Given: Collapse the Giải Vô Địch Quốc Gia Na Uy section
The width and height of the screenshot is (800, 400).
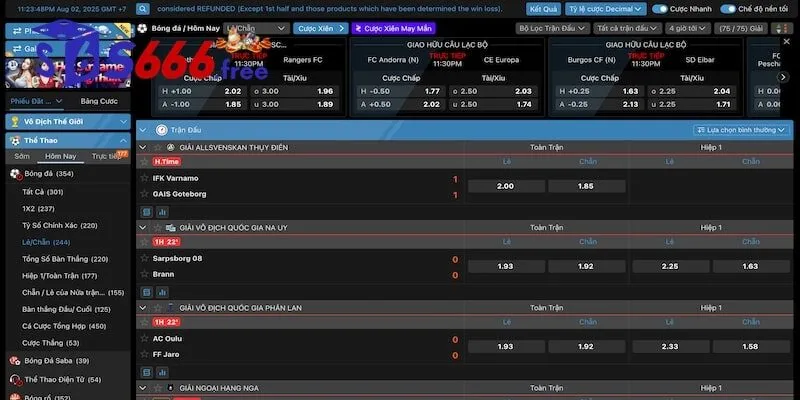Looking at the screenshot, I should pyautogui.click(x=143, y=228).
